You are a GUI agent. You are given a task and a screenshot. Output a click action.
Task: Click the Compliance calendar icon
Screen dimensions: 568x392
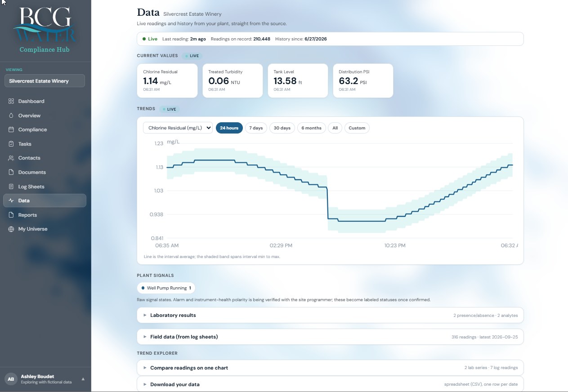(11, 129)
